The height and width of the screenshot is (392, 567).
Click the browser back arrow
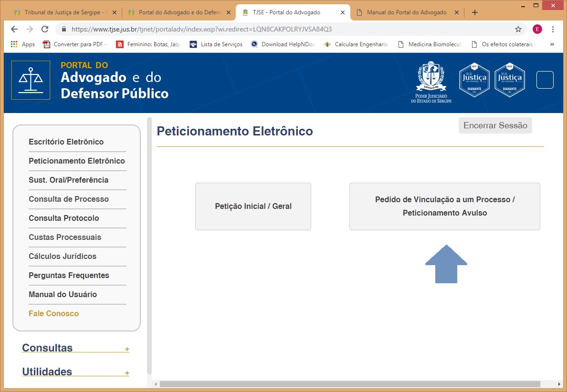(14, 29)
